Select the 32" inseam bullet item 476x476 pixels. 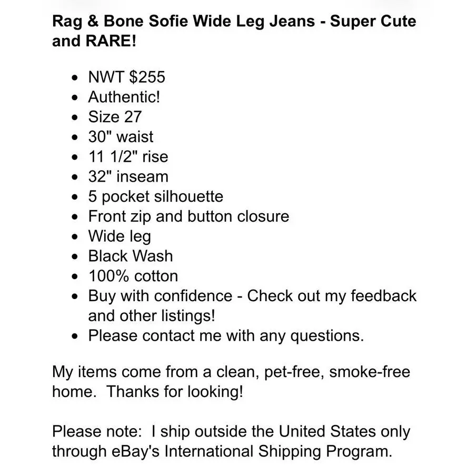click(x=128, y=176)
